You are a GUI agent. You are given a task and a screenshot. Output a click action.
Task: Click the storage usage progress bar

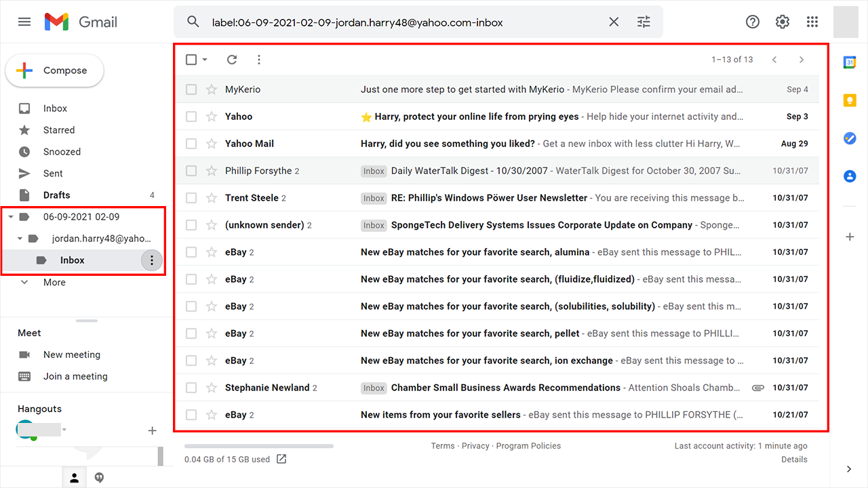[259, 446]
